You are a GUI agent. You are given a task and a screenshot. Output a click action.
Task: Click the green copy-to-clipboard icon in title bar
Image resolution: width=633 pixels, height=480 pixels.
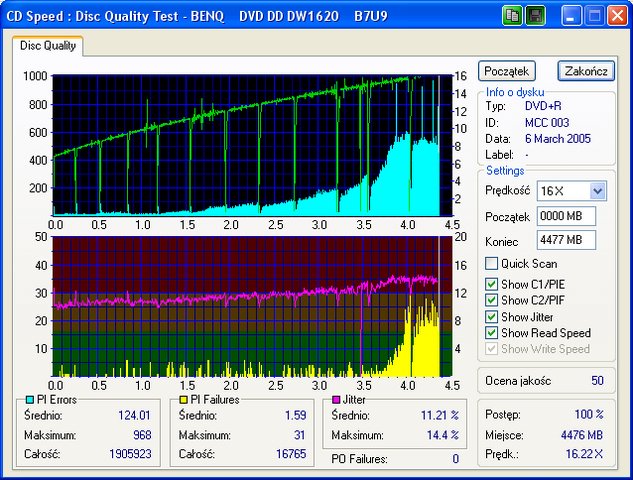[512, 16]
